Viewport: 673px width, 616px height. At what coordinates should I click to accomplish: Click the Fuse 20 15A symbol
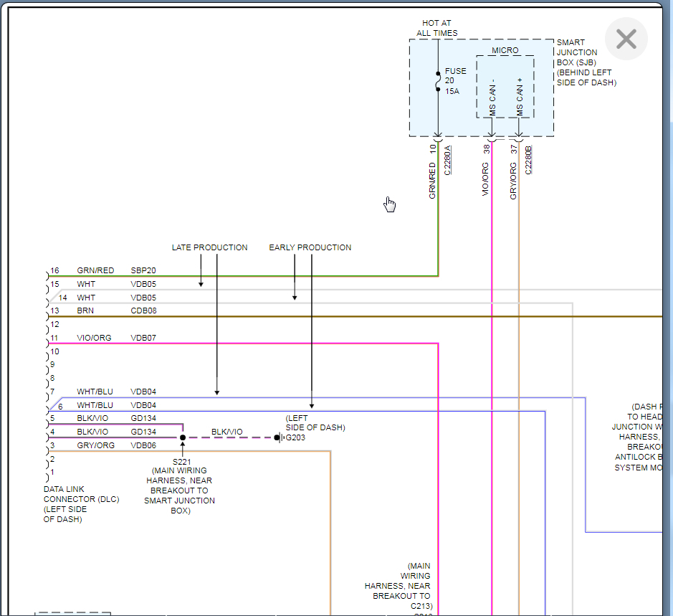tap(438, 81)
